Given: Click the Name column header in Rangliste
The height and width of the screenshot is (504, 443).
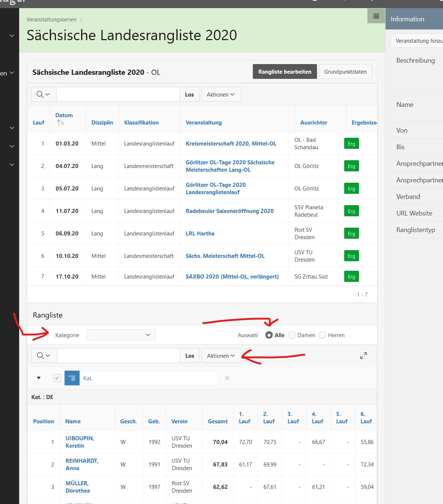Looking at the screenshot, I should point(73,421).
